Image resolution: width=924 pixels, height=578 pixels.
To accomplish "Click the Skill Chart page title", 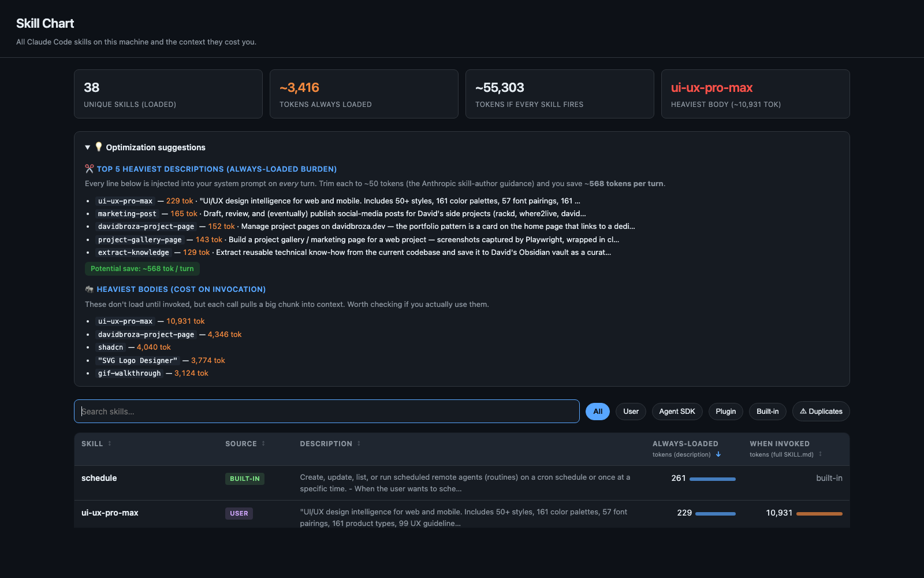I will click(x=45, y=24).
